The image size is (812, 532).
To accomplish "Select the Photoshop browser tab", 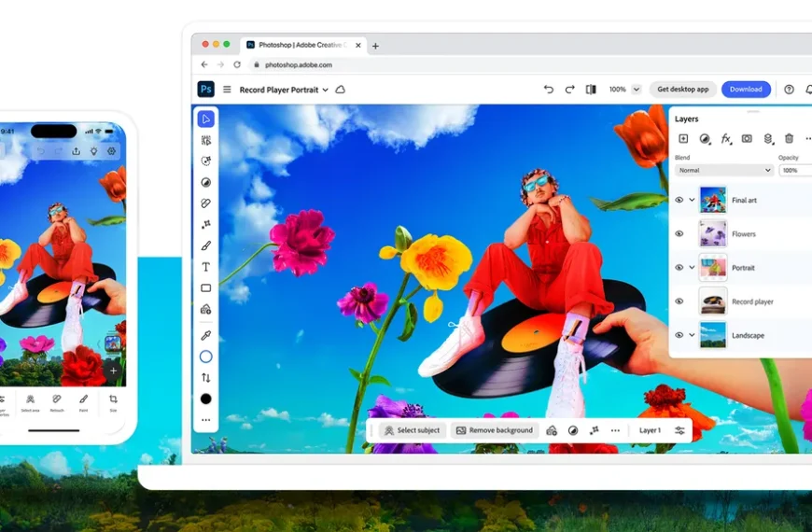I will 304,45.
